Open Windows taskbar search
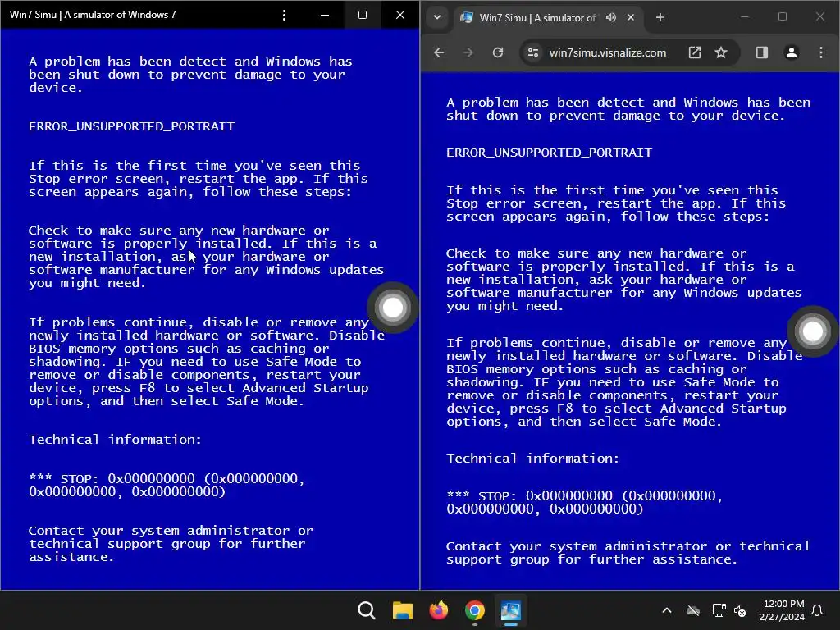The width and height of the screenshot is (840, 630). (x=367, y=610)
